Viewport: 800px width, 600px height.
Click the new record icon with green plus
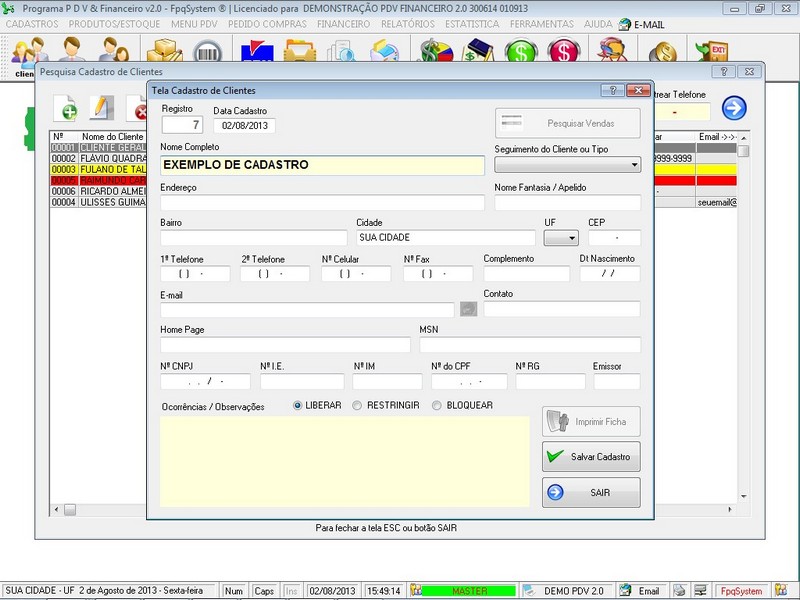66,108
